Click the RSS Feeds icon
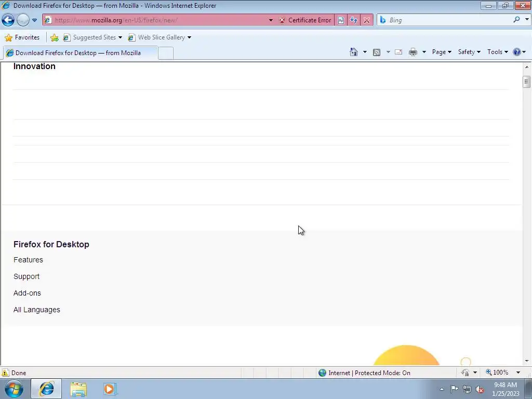This screenshot has height=399, width=532. click(377, 52)
